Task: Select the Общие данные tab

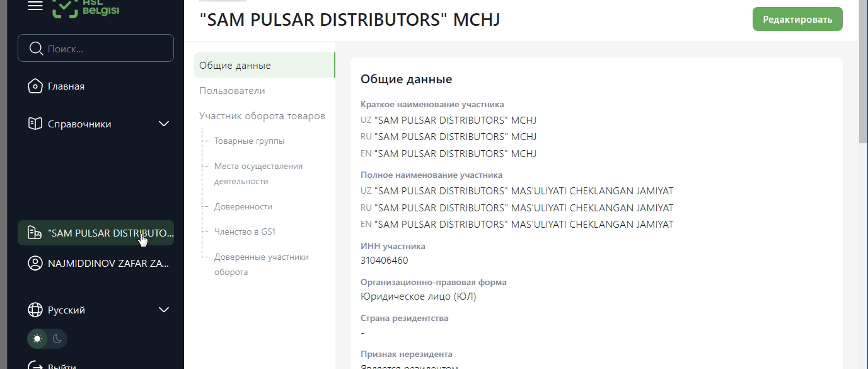Action: click(264, 65)
